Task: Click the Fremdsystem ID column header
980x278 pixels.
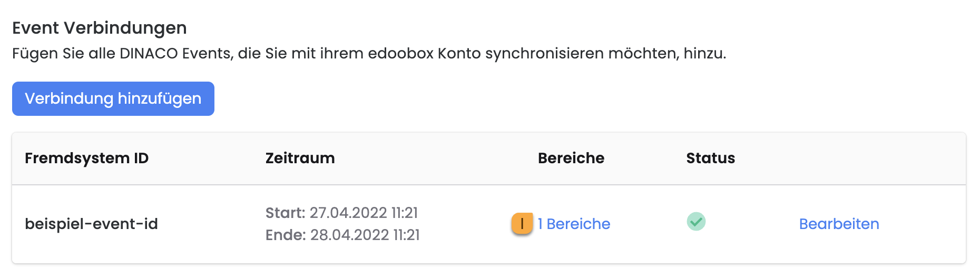Action: tap(86, 158)
